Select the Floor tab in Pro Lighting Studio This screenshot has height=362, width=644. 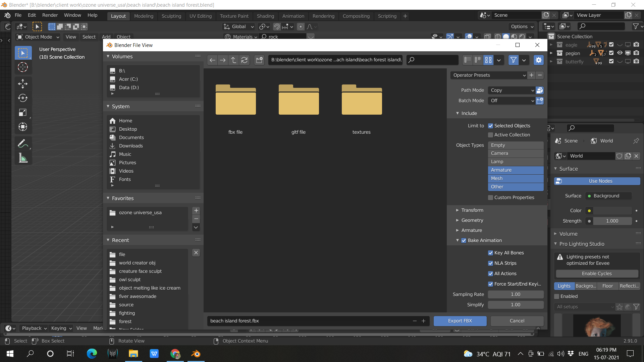[x=607, y=286]
